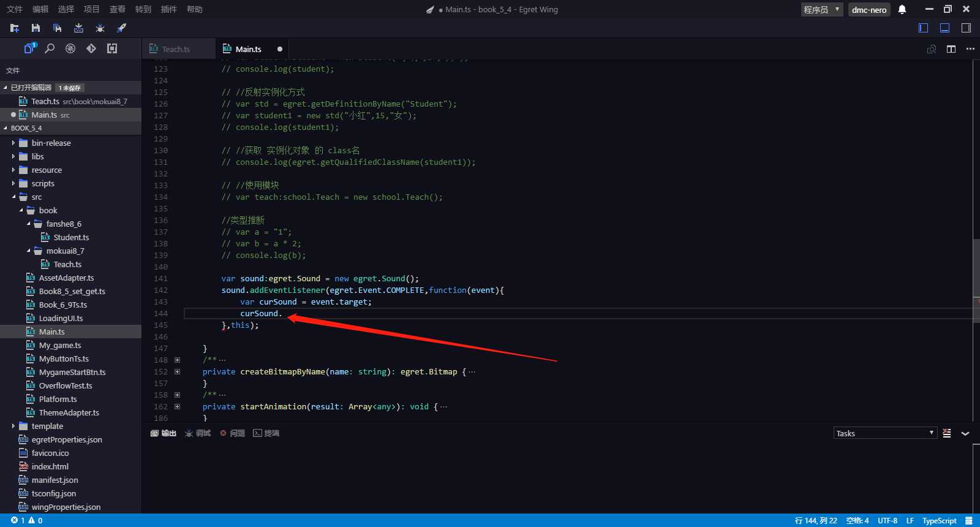Screen dimensions: 980x527
Task: Clear the output panel
Action: pos(947,433)
